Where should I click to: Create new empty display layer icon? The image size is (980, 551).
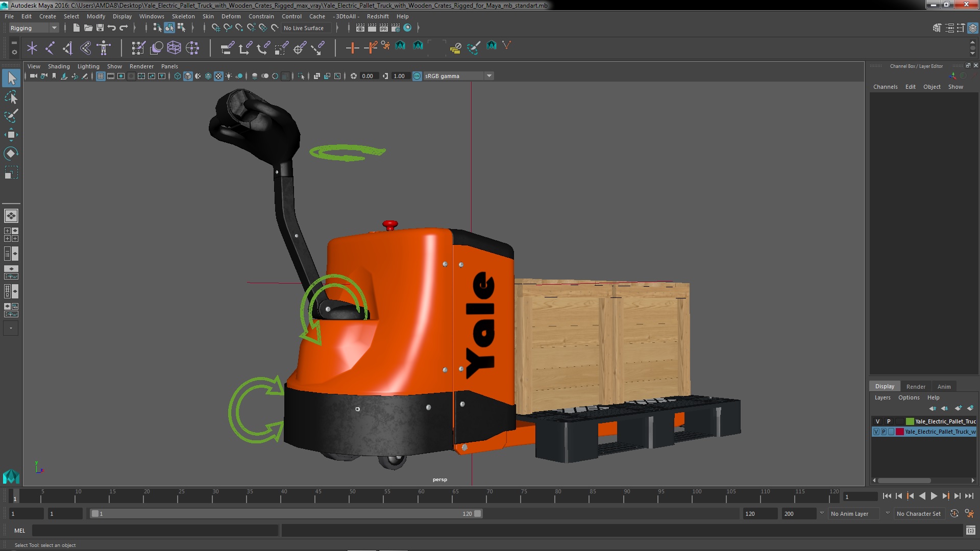pos(958,408)
